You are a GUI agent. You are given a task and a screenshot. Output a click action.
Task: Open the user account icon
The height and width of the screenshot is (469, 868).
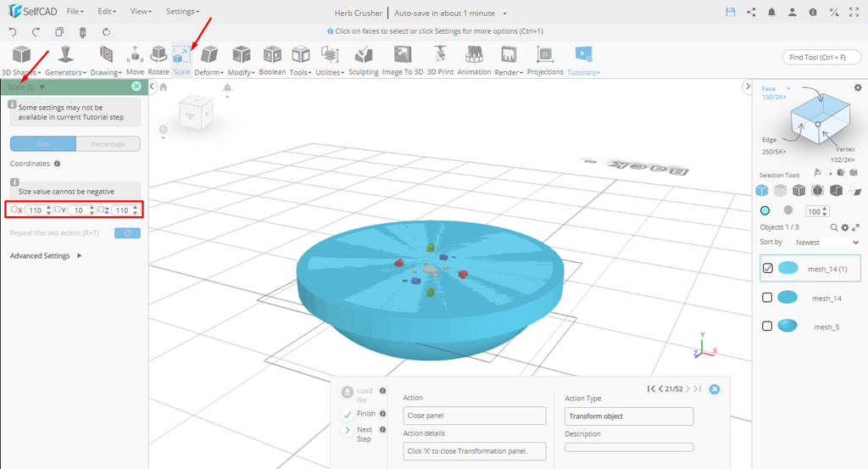click(x=793, y=12)
